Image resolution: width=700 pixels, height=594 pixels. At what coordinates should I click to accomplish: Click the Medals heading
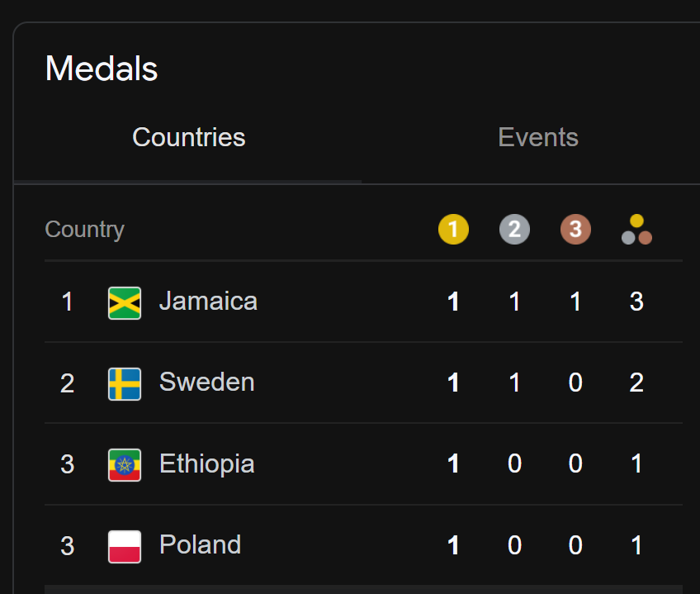[x=102, y=69]
